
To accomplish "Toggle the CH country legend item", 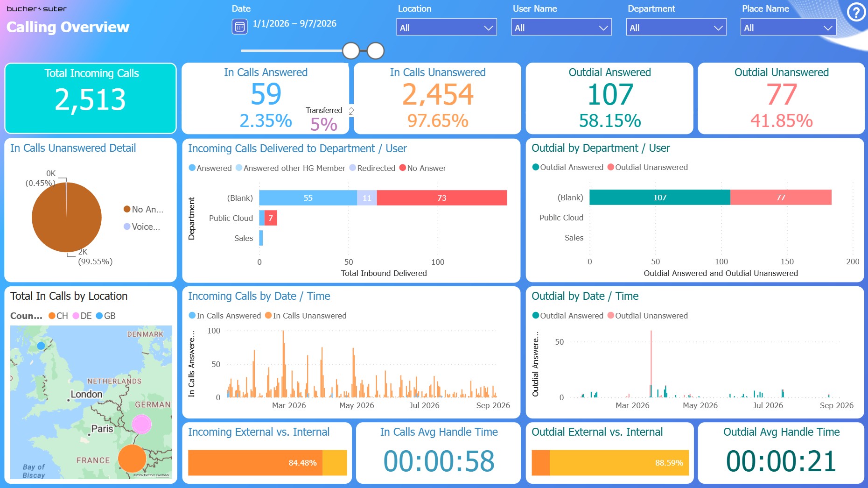I will (x=58, y=316).
